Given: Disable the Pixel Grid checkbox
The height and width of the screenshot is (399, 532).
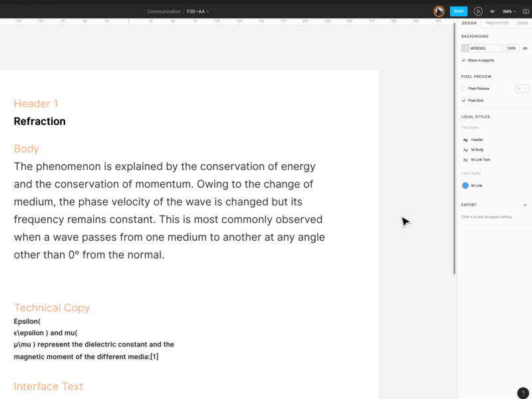Looking at the screenshot, I should coord(464,100).
